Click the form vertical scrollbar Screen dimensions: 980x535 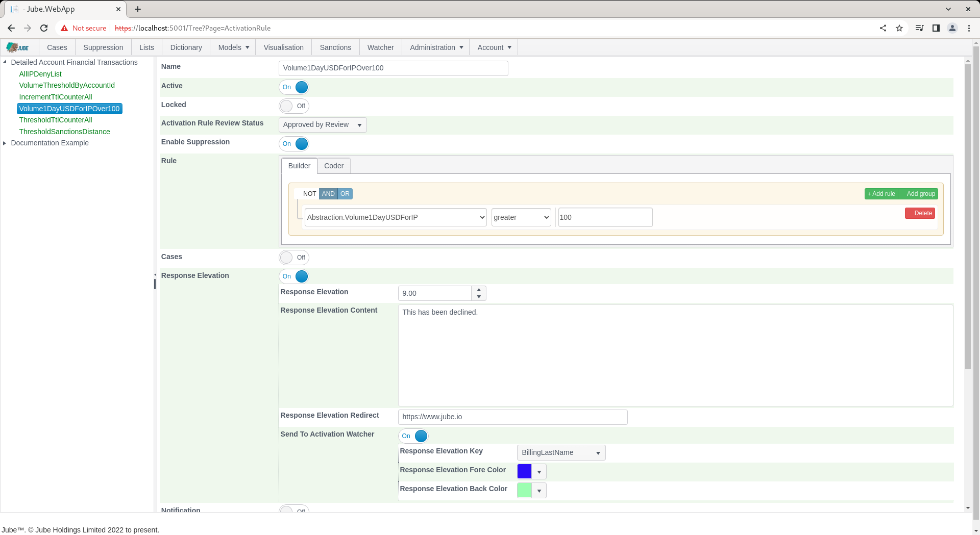968,216
